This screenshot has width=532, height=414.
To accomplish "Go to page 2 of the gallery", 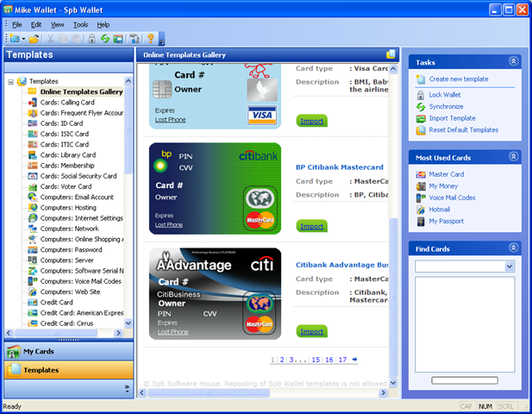I will [282, 360].
